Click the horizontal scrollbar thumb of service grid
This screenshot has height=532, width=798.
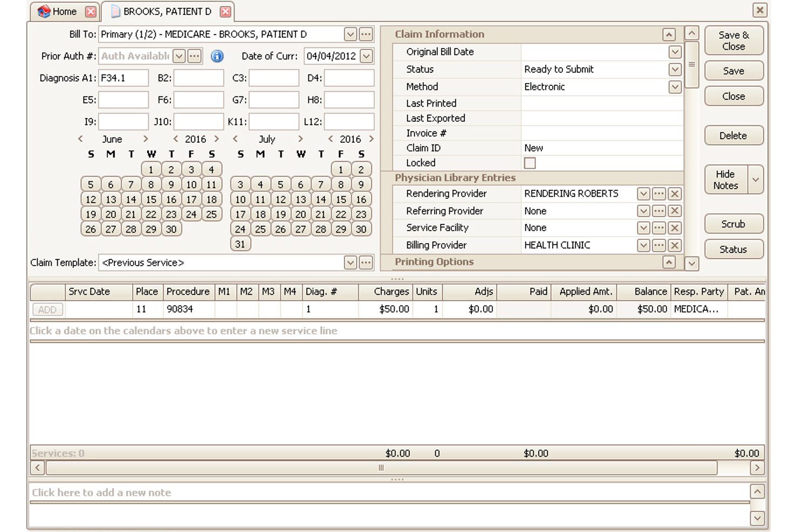381,468
